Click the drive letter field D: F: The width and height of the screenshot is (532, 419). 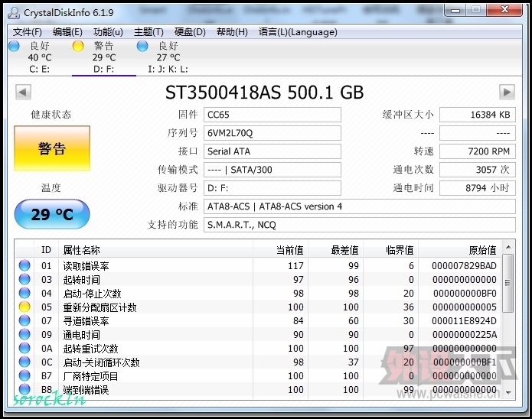(272, 188)
